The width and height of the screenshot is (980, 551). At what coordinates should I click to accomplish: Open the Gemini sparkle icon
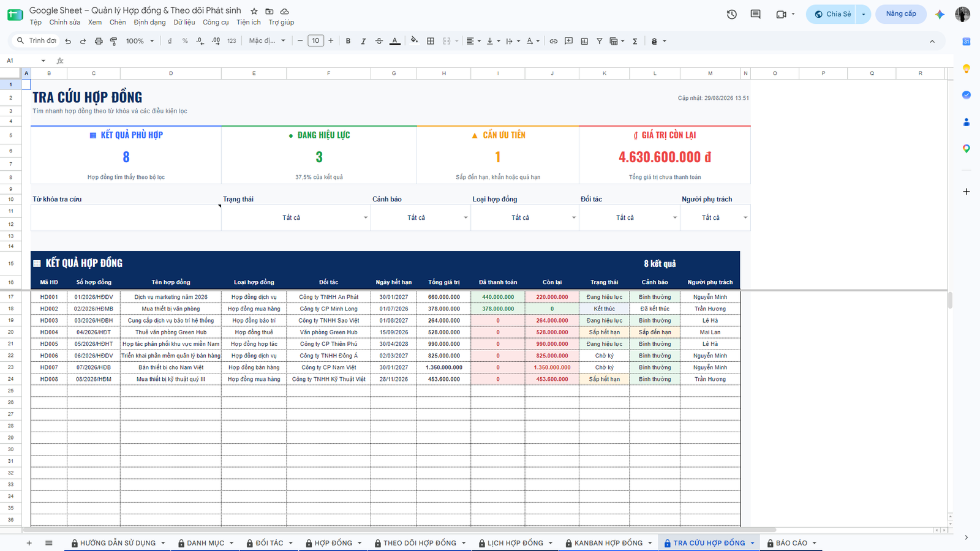tap(940, 14)
